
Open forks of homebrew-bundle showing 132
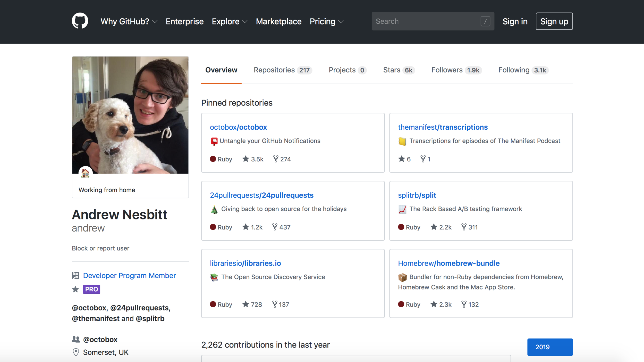click(x=470, y=305)
